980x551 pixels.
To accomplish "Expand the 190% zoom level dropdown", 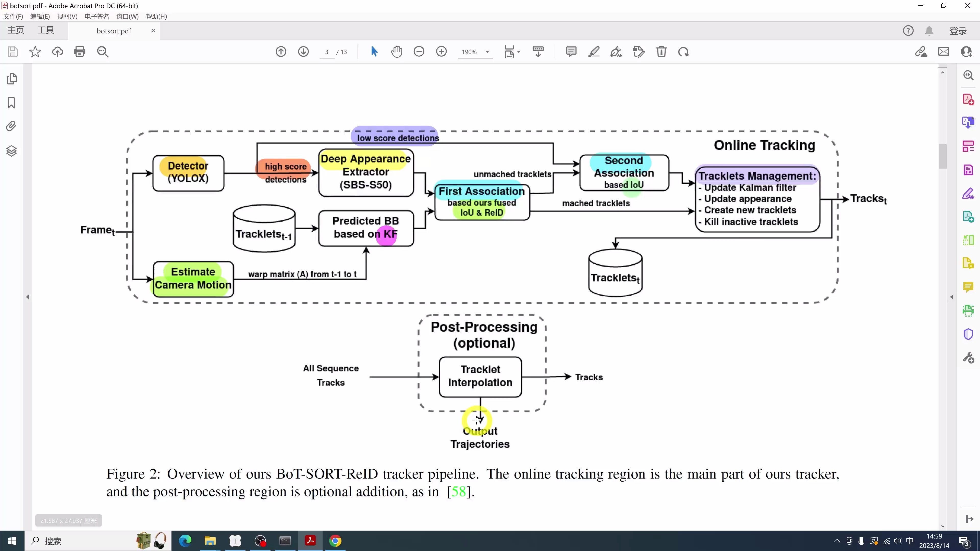I will [487, 52].
